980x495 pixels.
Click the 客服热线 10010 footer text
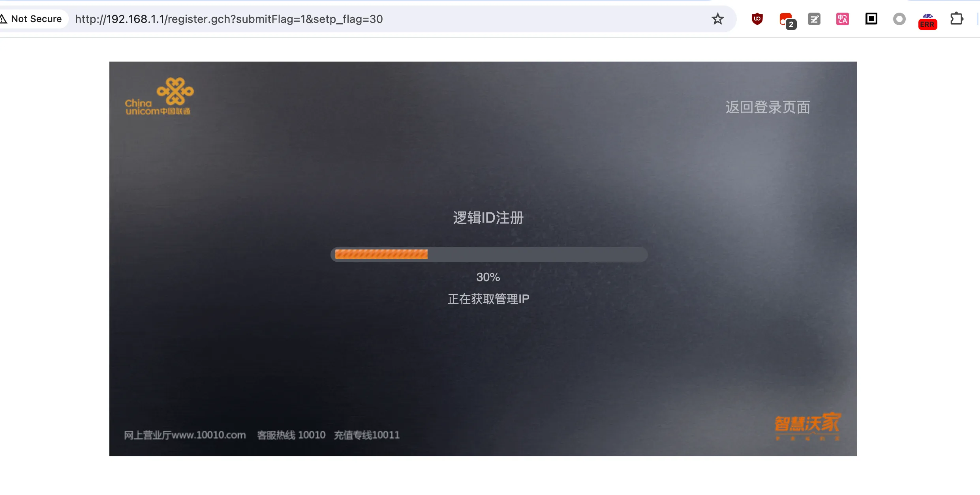point(291,435)
